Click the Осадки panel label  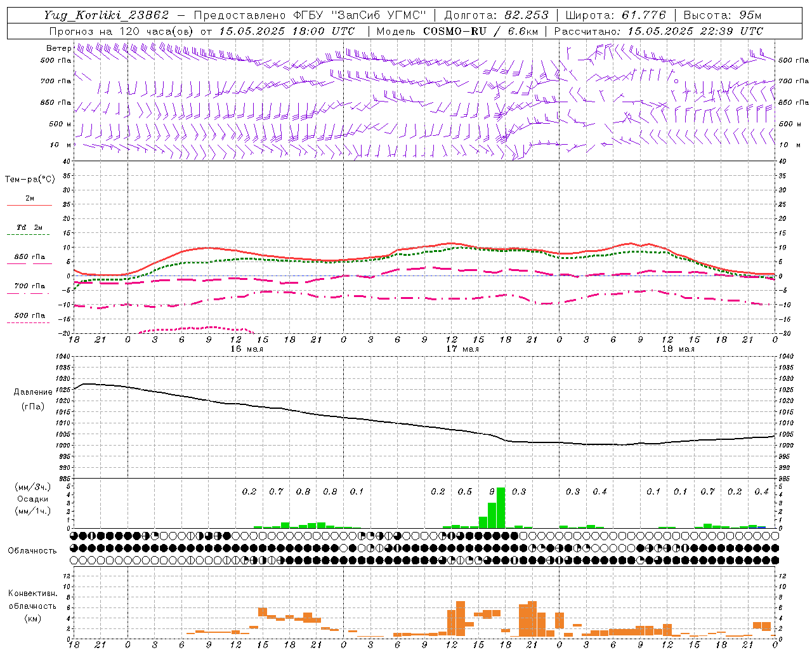click(32, 499)
